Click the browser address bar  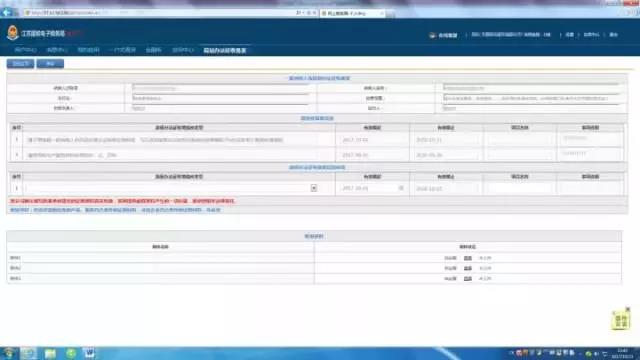pos(163,13)
